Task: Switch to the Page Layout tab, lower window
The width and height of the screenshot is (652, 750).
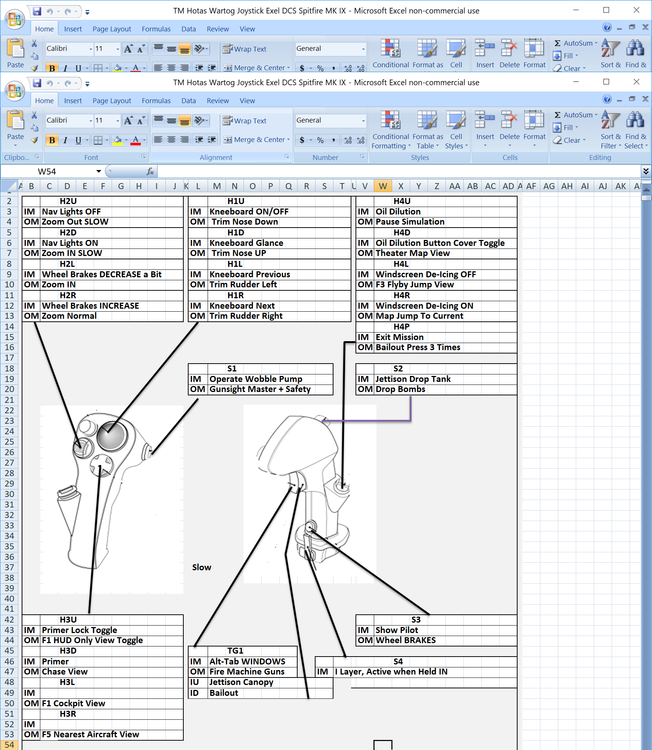Action: pos(112,101)
